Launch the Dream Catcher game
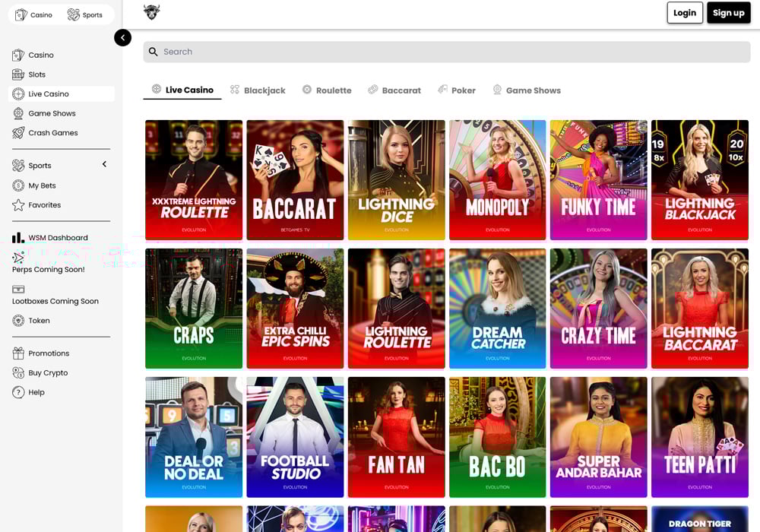 [497, 309]
